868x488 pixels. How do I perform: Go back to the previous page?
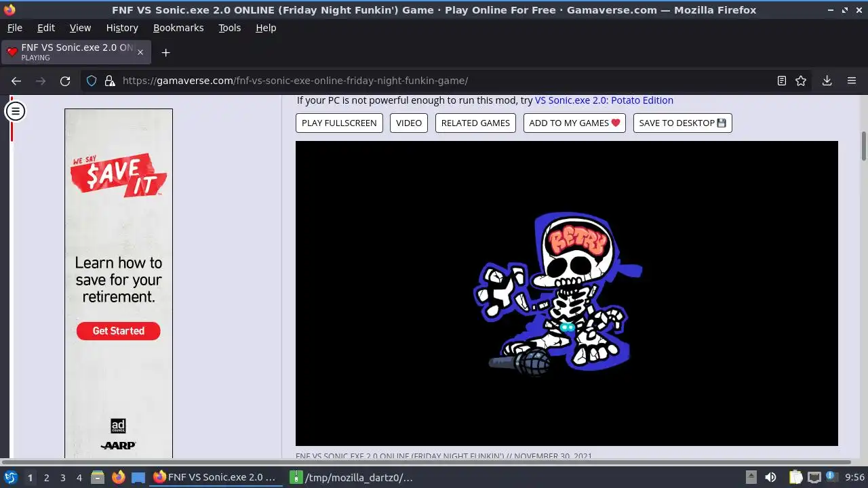pos(16,81)
